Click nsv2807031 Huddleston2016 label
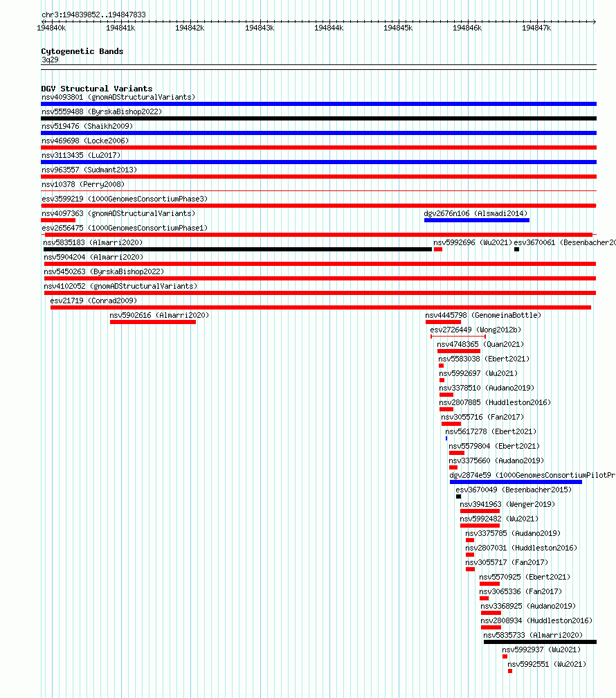 (x=521, y=548)
